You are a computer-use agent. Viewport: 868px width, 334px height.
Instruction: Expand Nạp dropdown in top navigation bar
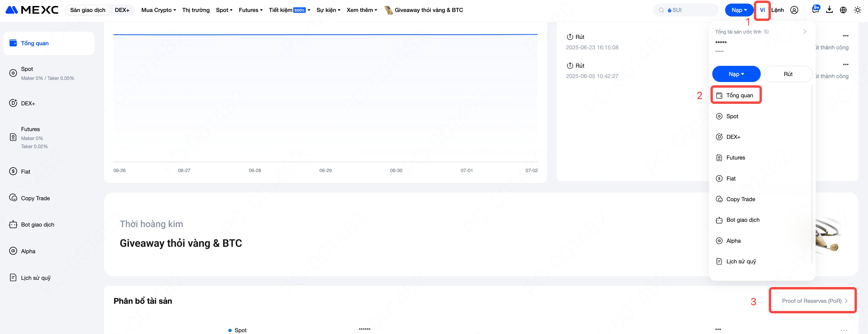(x=739, y=10)
